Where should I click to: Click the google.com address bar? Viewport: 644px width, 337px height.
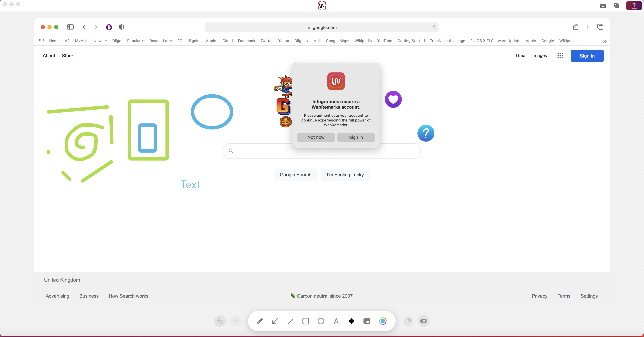pos(322,27)
